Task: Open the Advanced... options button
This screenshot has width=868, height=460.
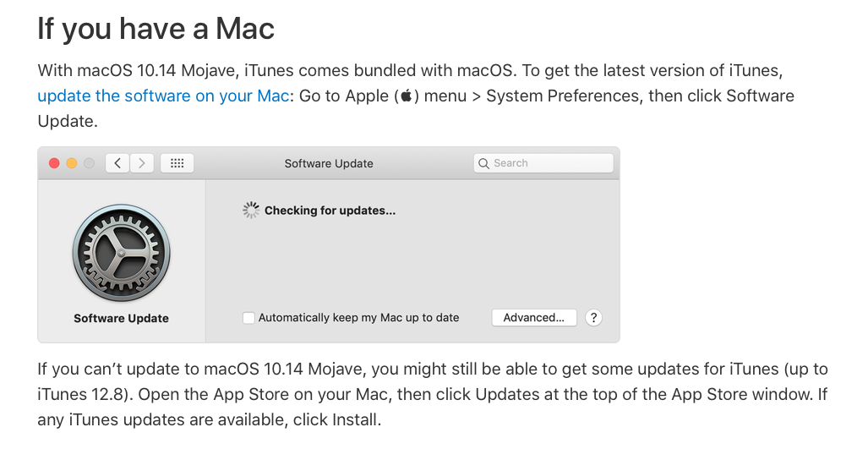Action: point(534,318)
